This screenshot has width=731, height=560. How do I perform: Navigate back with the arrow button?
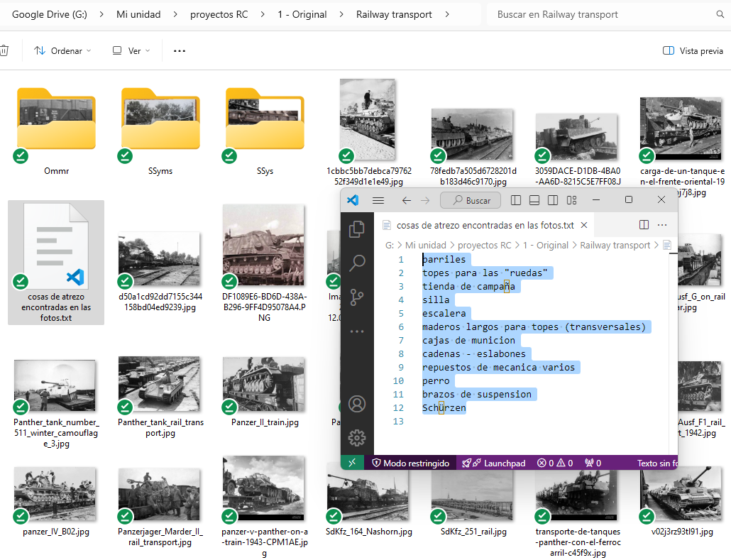coord(406,200)
